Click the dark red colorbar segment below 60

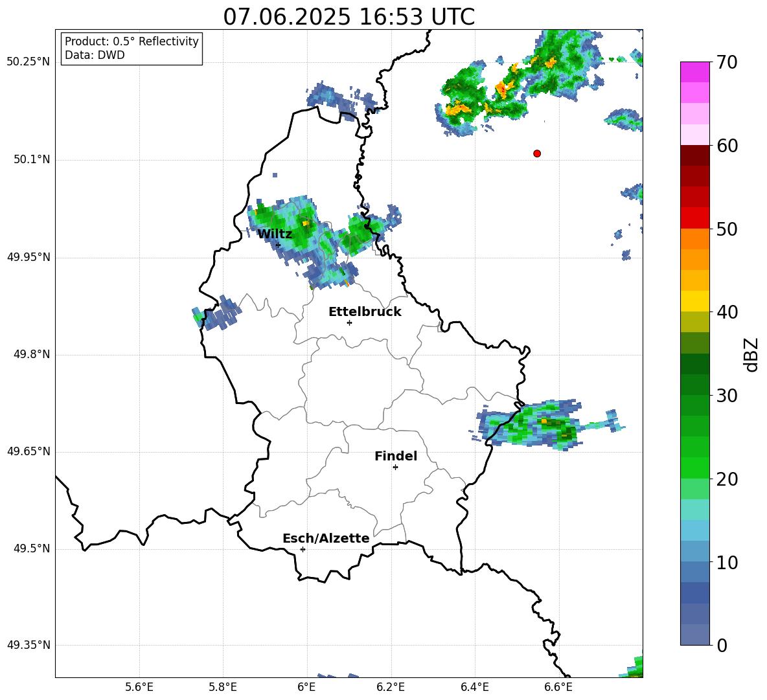tap(695, 155)
